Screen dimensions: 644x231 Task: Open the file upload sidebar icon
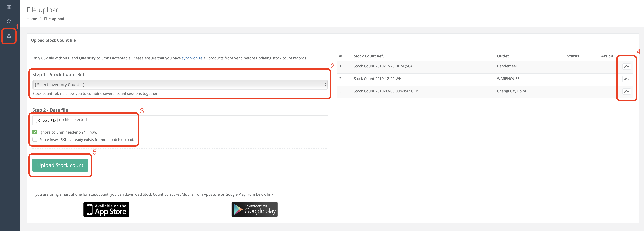pos(9,36)
